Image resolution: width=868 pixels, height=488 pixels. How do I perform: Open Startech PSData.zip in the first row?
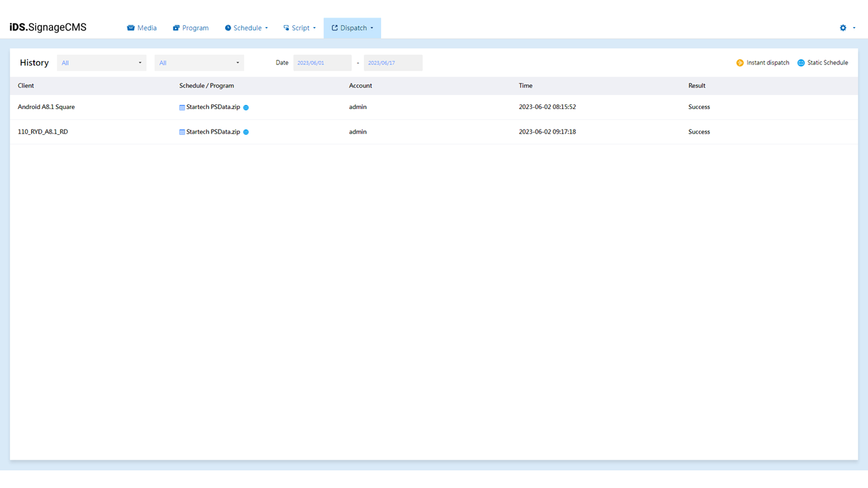coord(213,107)
